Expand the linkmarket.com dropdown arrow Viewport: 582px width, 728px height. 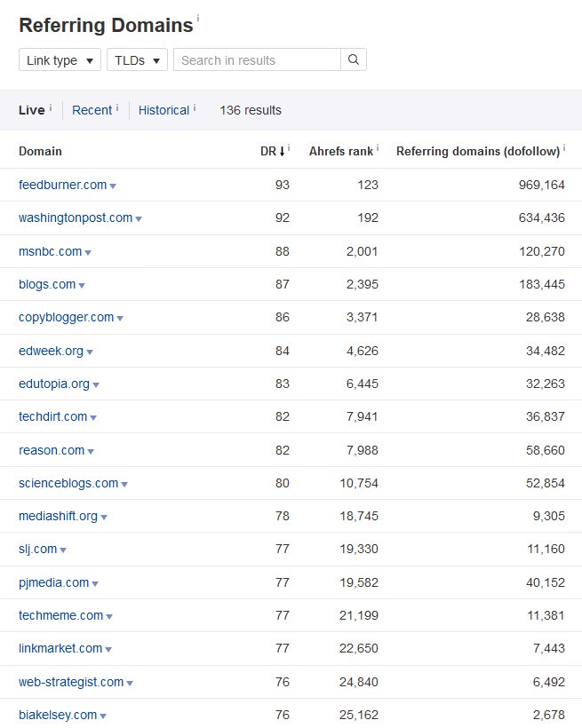point(108,650)
